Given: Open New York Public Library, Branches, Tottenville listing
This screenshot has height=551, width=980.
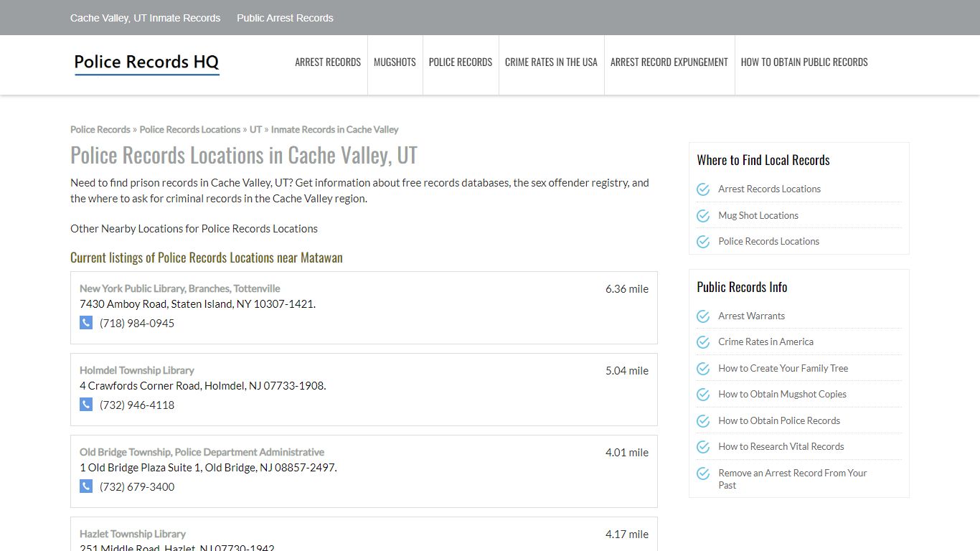Looking at the screenshot, I should tap(179, 288).
